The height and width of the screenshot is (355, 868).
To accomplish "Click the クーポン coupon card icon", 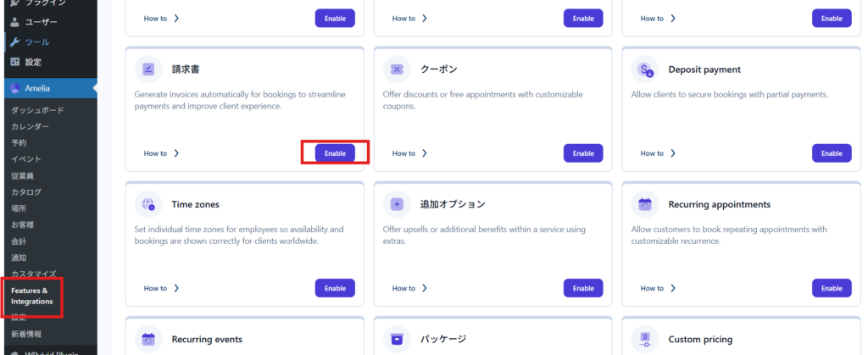I will pyautogui.click(x=397, y=69).
